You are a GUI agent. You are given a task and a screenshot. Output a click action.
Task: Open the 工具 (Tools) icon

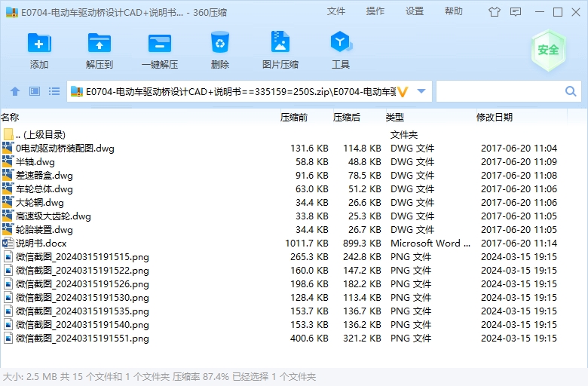341,41
